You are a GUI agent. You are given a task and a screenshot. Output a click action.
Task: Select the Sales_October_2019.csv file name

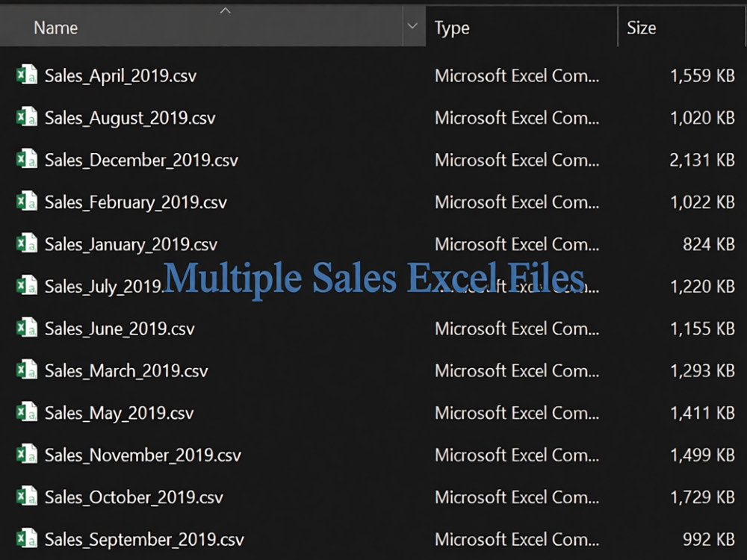(x=134, y=497)
